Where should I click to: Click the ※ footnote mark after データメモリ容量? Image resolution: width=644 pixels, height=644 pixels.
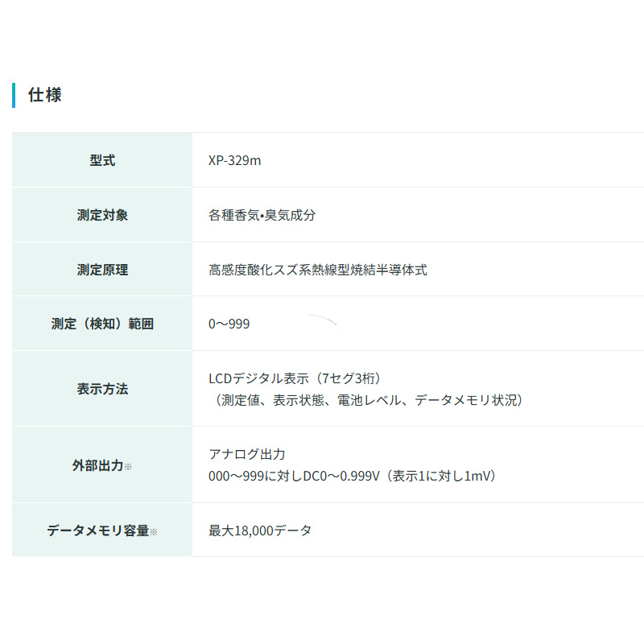pos(154,531)
